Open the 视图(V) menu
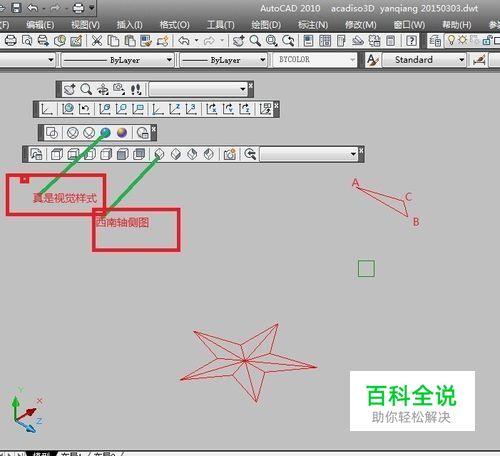The image size is (500, 456). pos(85,25)
